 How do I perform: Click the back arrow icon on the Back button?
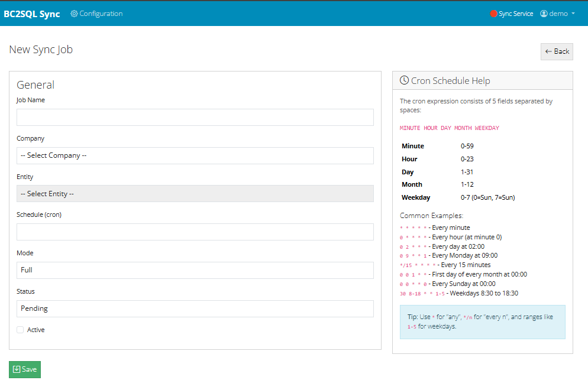click(x=550, y=51)
